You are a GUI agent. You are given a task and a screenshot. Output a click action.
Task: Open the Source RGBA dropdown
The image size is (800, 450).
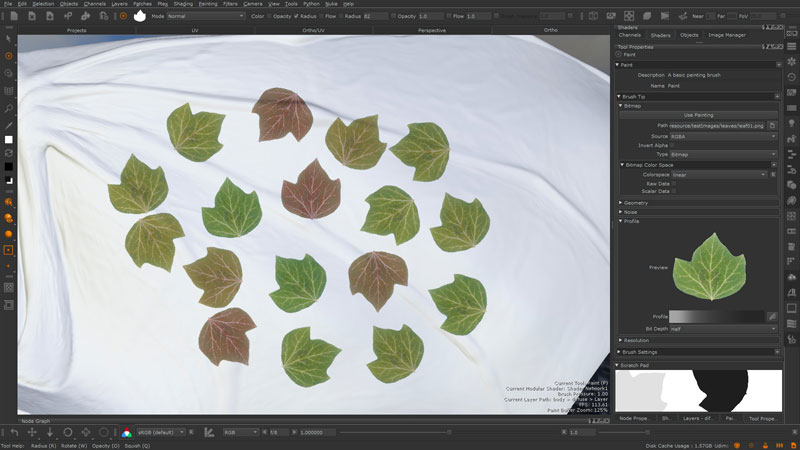tap(722, 136)
